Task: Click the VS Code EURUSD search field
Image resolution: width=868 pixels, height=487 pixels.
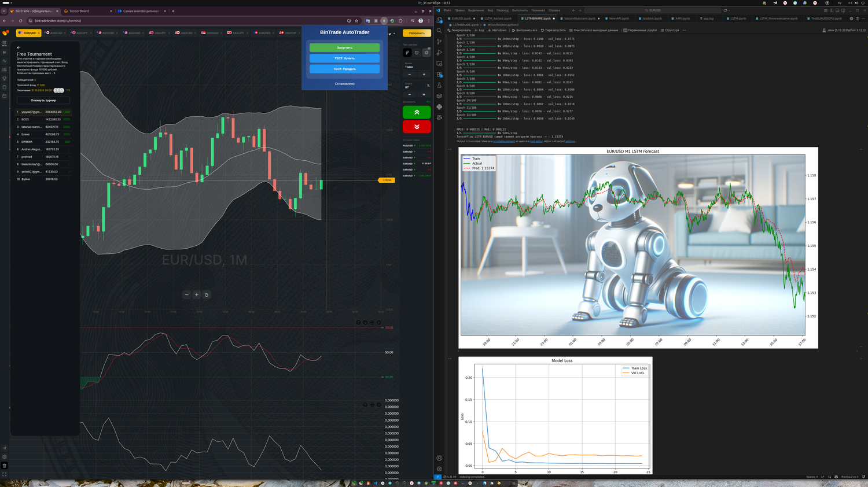Action: click(x=653, y=10)
